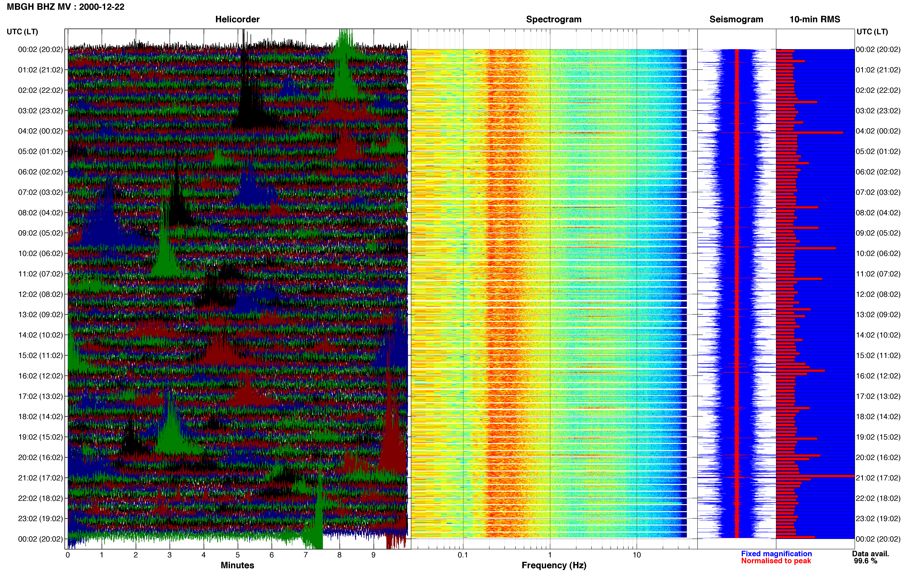Click the right time label '01:02 (21:02)'
The height and width of the screenshot is (578, 924).
click(x=878, y=70)
